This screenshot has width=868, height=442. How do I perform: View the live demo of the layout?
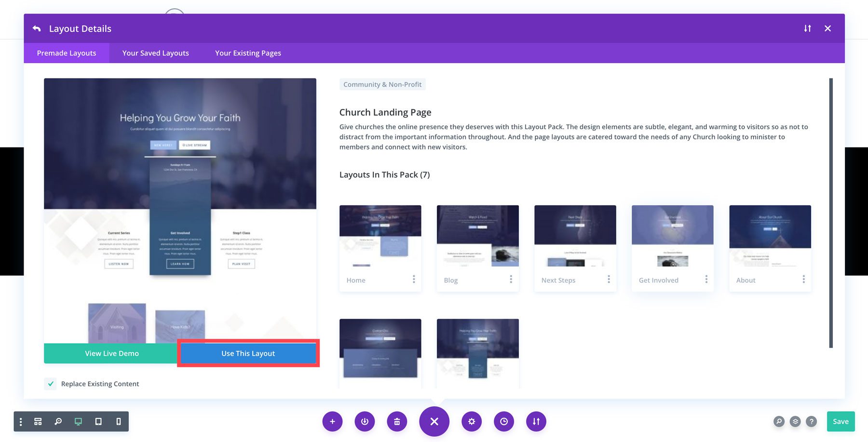pyautogui.click(x=111, y=353)
